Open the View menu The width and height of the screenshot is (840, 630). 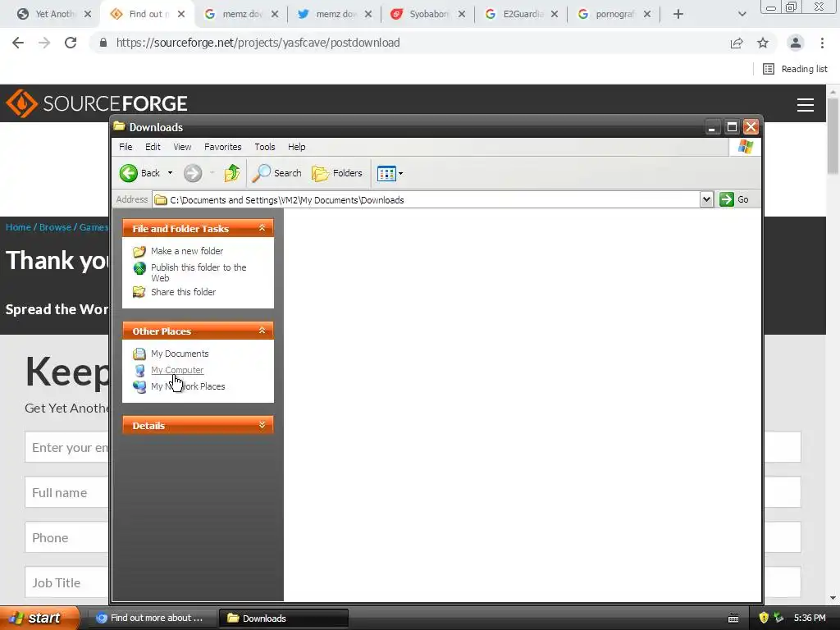tap(182, 147)
